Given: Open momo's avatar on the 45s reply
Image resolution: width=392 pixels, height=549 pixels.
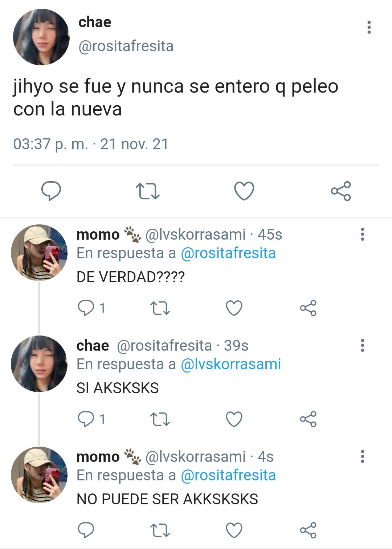Looking at the screenshot, I should pyautogui.click(x=39, y=253).
